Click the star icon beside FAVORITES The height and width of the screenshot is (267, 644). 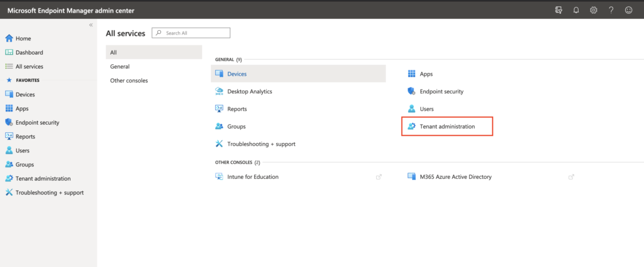[x=9, y=80]
